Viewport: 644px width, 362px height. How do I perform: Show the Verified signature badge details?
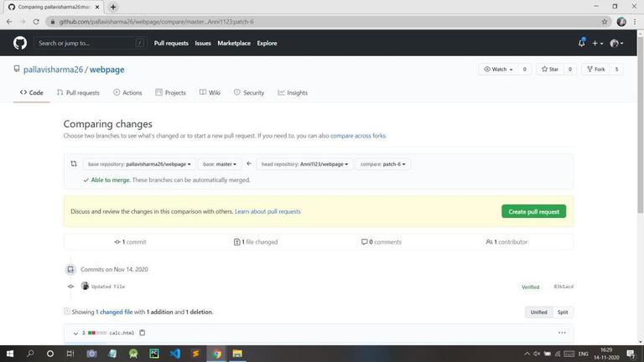pos(530,287)
